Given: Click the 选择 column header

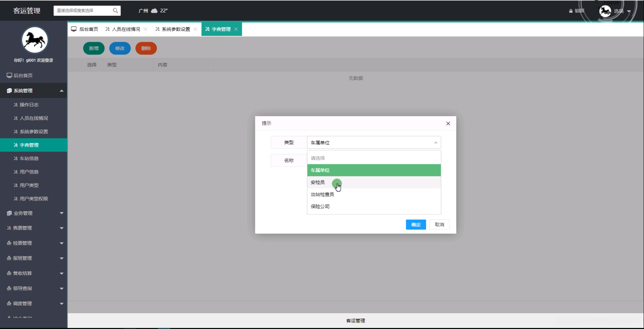Looking at the screenshot, I should pyautogui.click(x=92, y=65).
